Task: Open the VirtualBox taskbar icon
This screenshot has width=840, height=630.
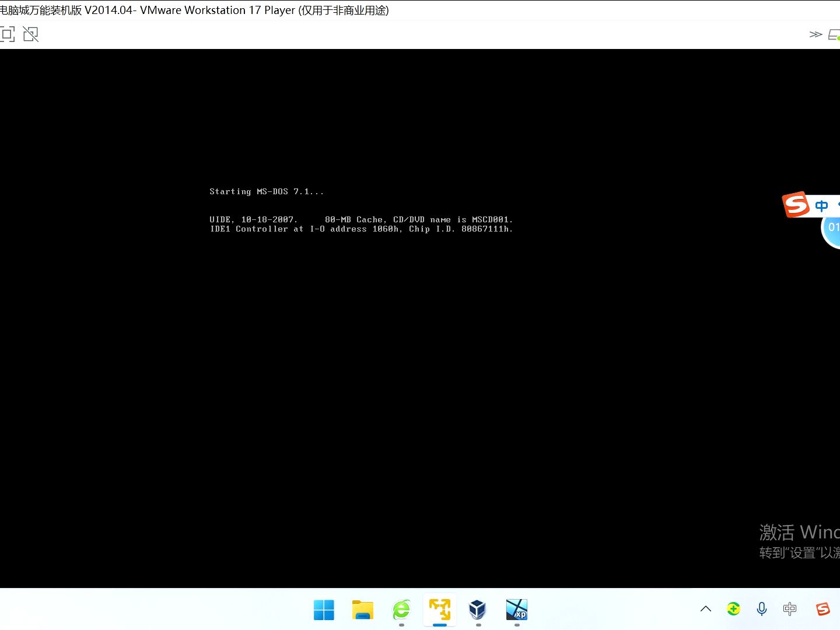Action: pyautogui.click(x=478, y=610)
